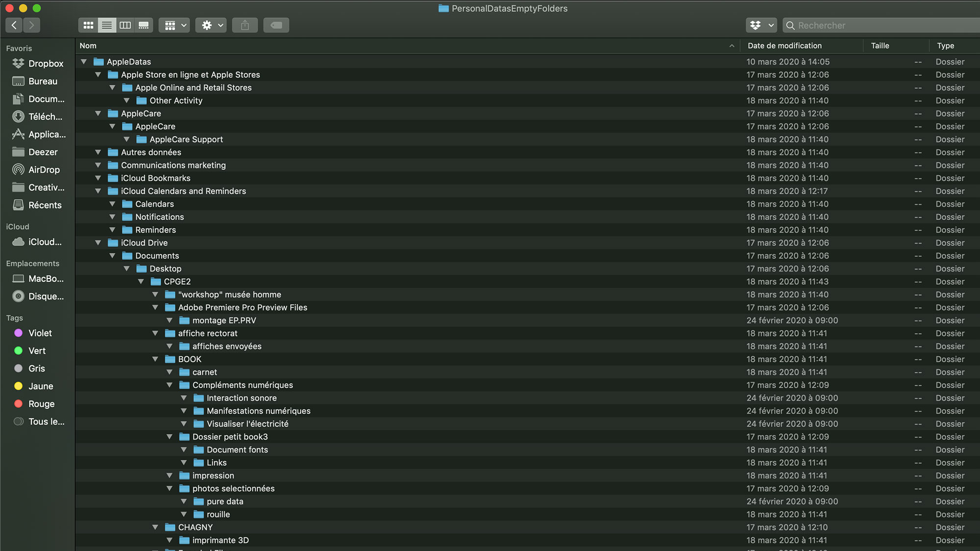Collapse iCloud Calendars and Reminders folder
This screenshot has width=980, height=551.
point(98,191)
